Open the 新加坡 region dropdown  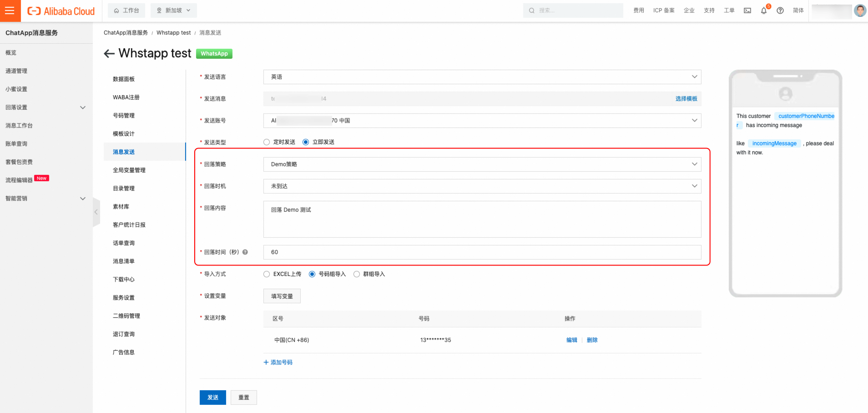pyautogui.click(x=174, y=10)
